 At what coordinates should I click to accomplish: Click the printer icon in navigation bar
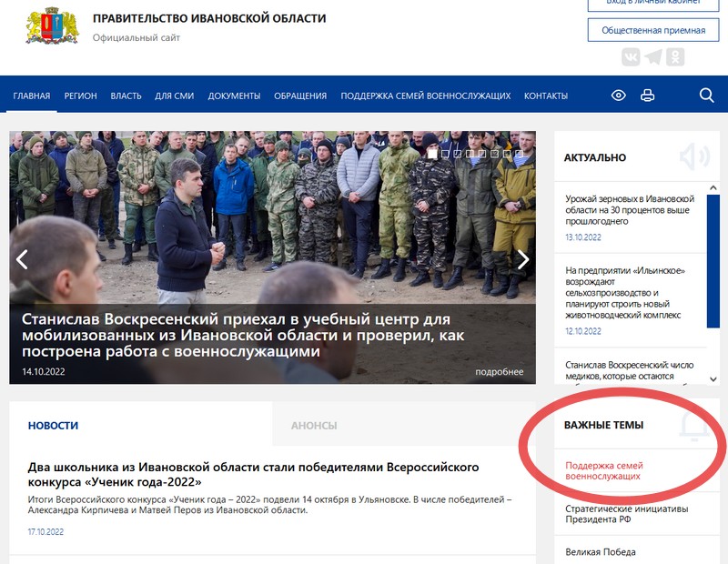click(x=647, y=96)
